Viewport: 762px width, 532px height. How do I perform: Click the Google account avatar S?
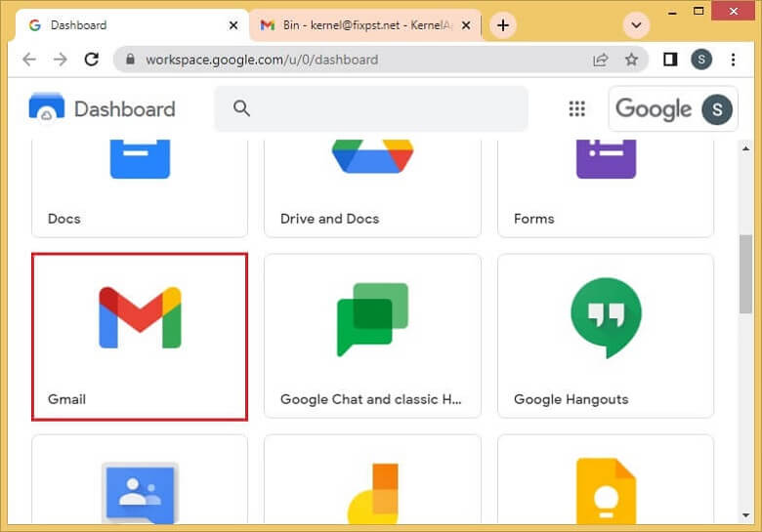click(x=717, y=109)
